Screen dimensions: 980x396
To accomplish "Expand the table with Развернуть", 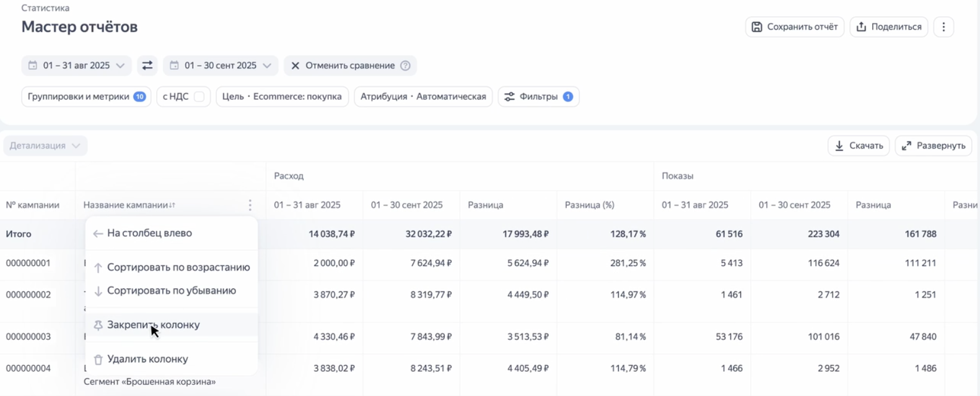I will pyautogui.click(x=933, y=145).
